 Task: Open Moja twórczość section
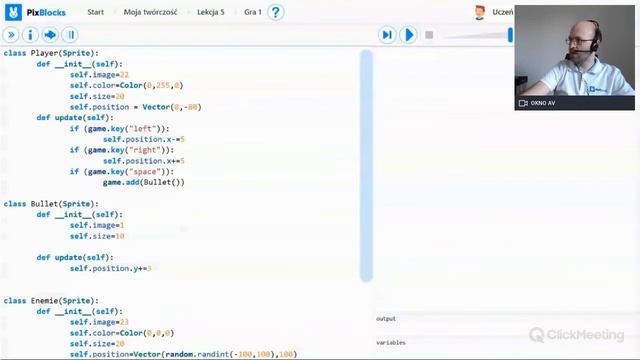[151, 12]
